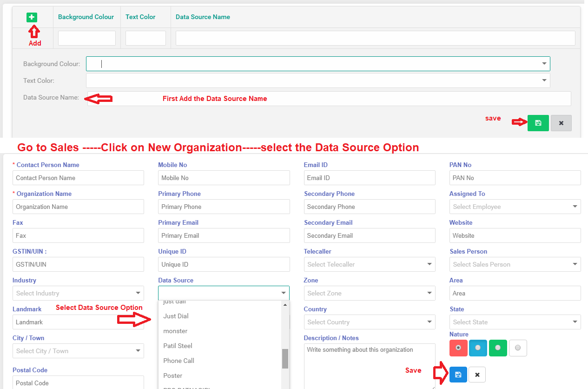Click the Contact Person Name input field
588x389 pixels.
(x=78, y=178)
